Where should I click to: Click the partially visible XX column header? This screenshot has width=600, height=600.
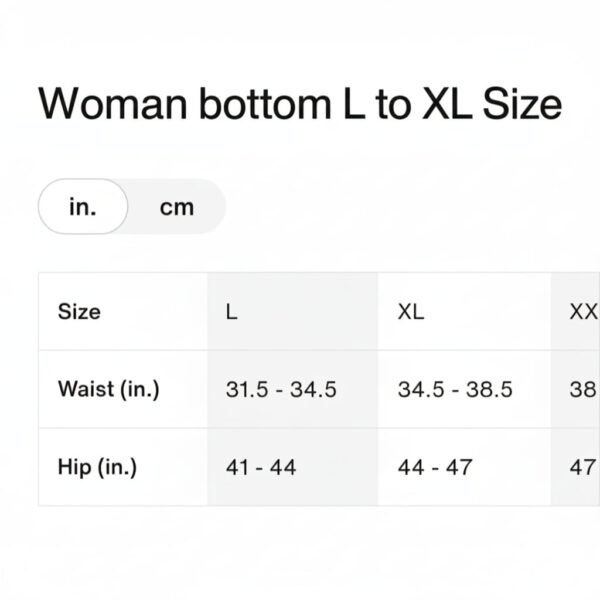click(x=582, y=311)
